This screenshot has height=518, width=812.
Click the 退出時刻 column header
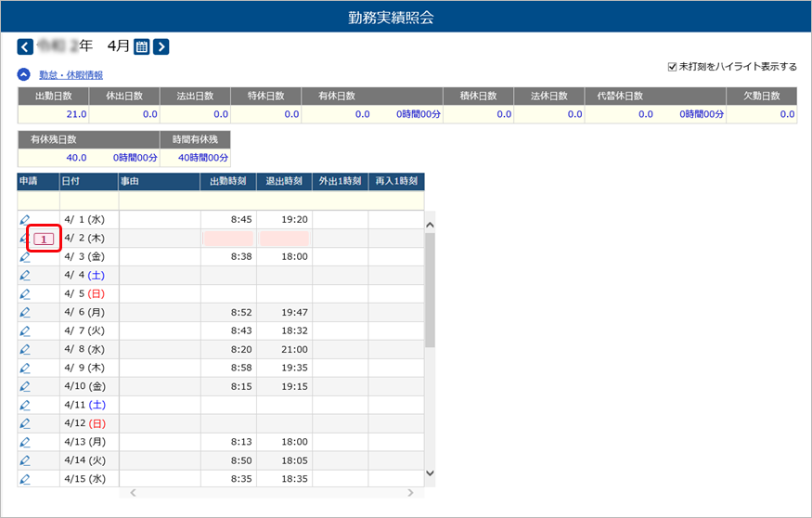284,181
